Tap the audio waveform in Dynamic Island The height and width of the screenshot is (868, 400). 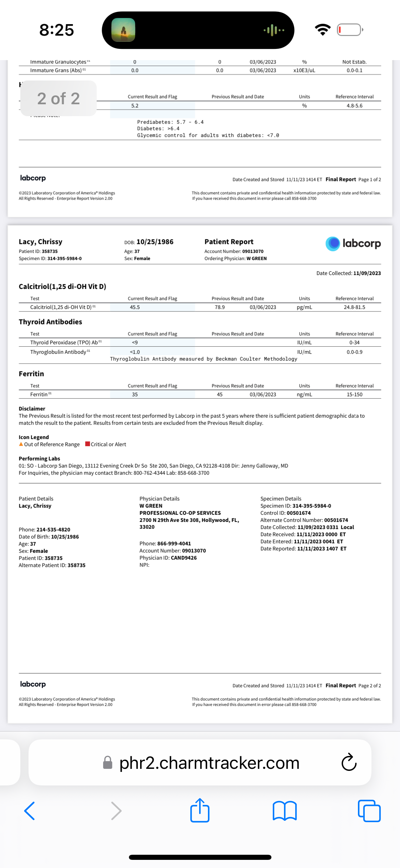(x=274, y=30)
